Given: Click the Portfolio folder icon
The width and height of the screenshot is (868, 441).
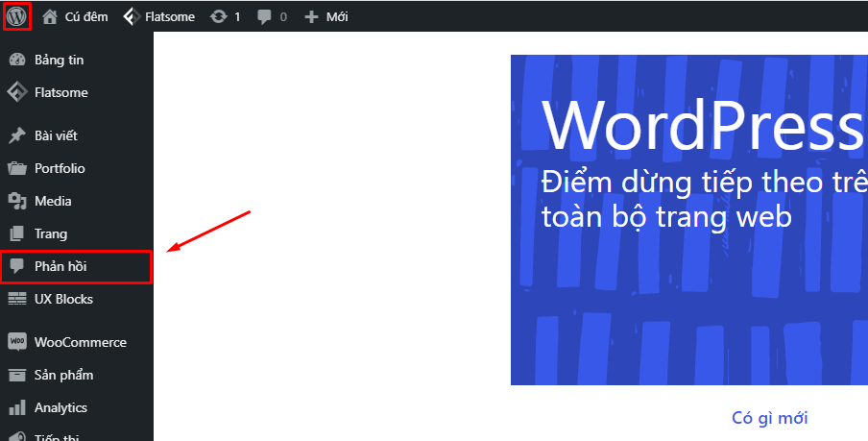Looking at the screenshot, I should pos(16,168).
